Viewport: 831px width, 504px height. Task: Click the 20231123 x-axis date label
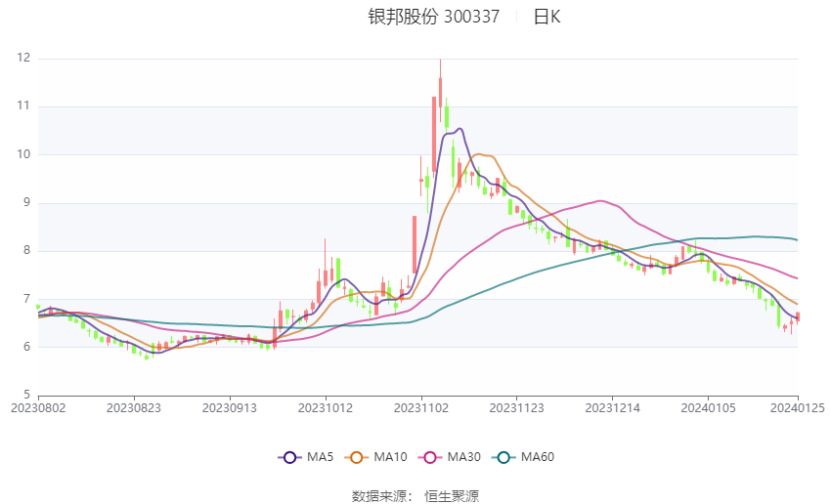pyautogui.click(x=517, y=408)
